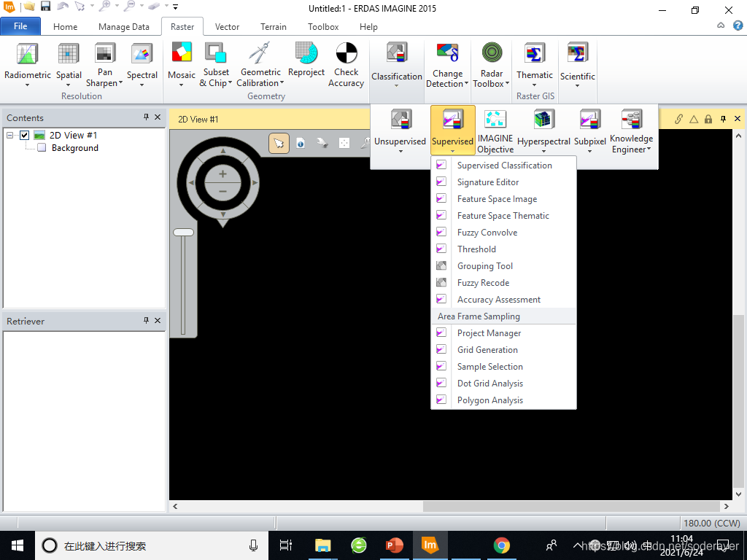Image resolution: width=747 pixels, height=560 pixels.
Task: Open the Mosaic tool icon
Action: tap(182, 52)
